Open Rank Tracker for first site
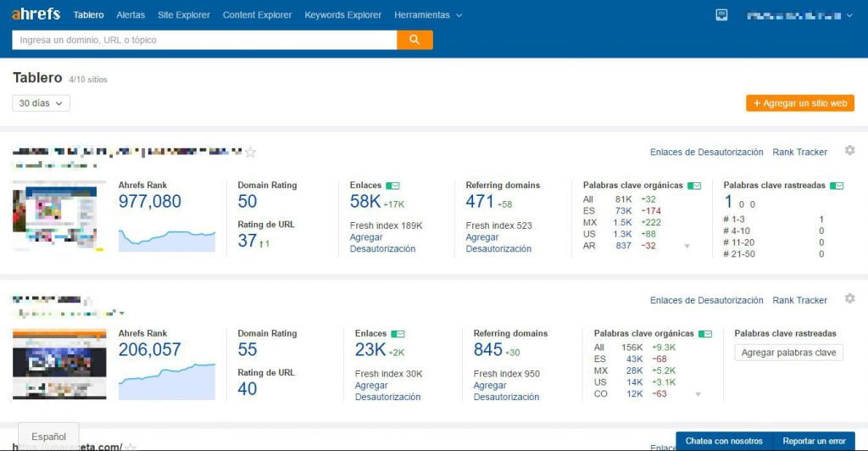The image size is (868, 451). click(x=800, y=153)
